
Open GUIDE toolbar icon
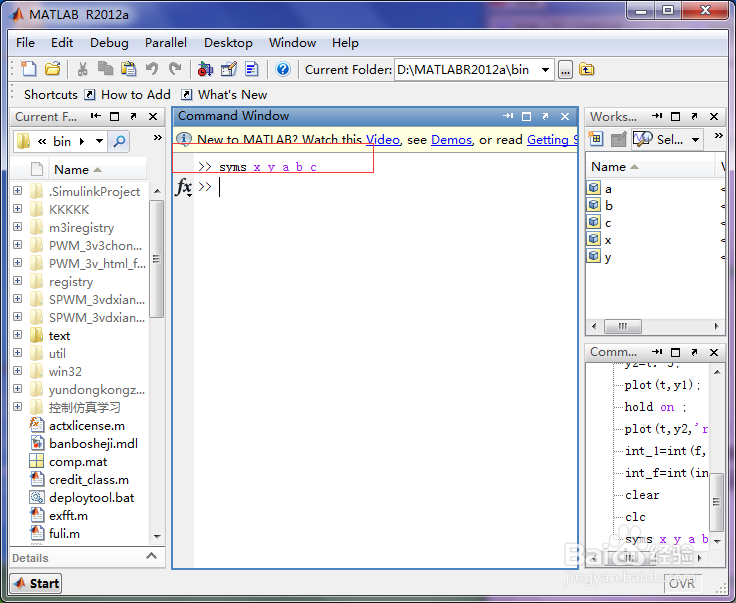(x=229, y=69)
